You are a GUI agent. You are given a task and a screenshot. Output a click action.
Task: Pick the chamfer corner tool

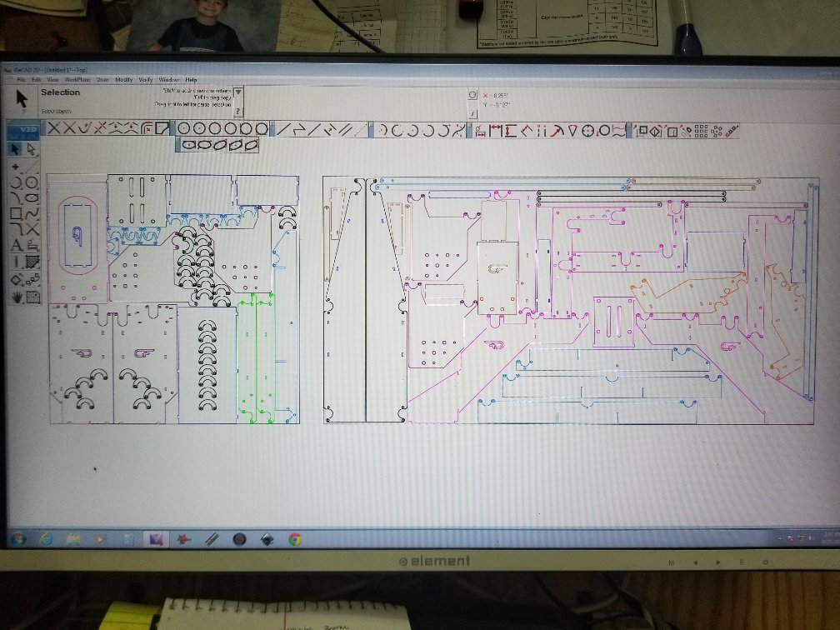(x=162, y=128)
